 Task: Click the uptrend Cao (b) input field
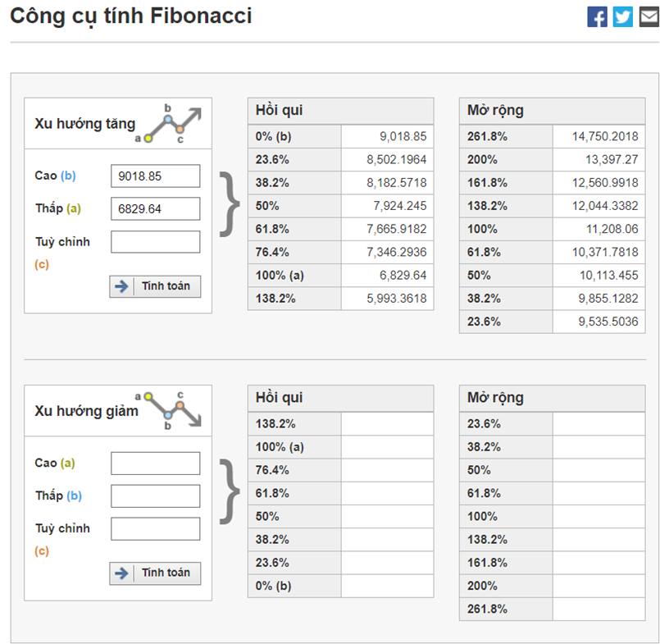point(155,176)
